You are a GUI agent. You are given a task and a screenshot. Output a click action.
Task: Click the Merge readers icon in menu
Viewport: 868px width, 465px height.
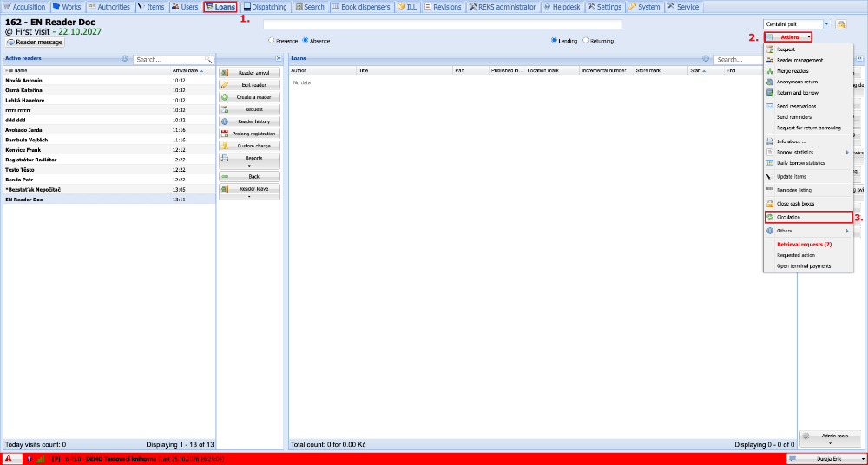769,71
